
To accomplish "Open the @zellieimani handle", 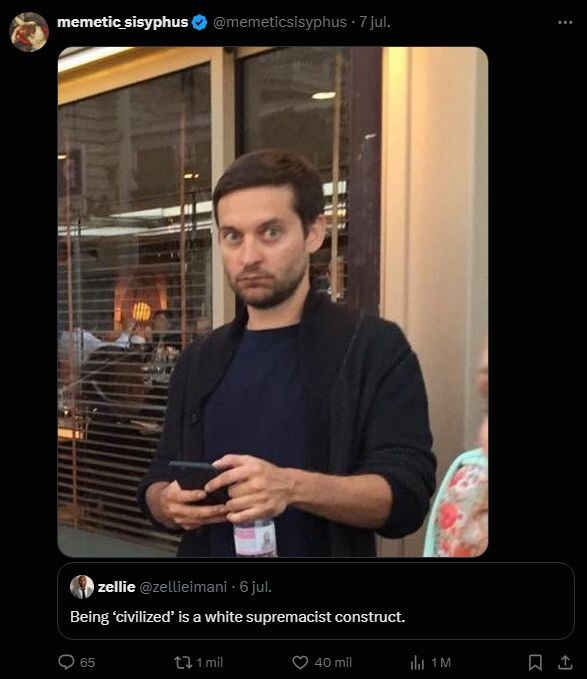I will (x=184, y=587).
